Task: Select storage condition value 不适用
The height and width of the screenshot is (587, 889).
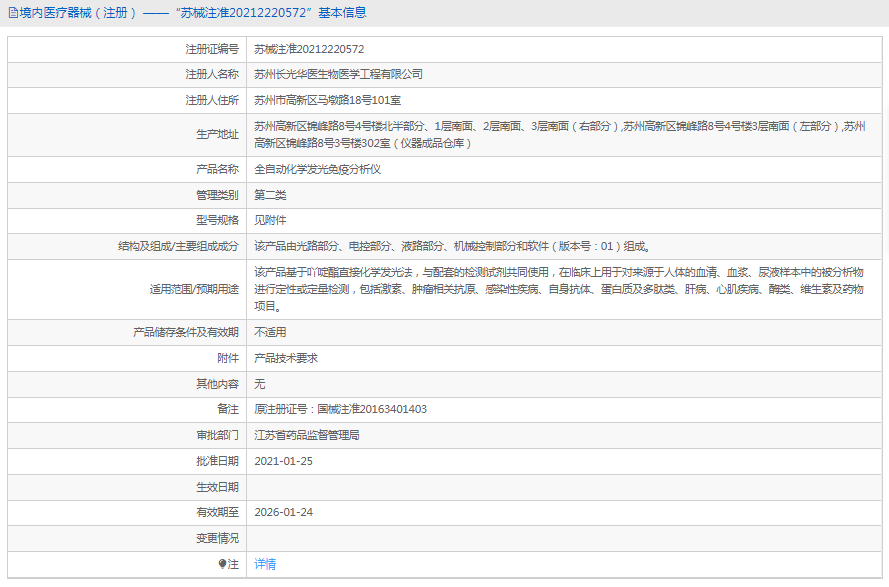Action: (270, 332)
